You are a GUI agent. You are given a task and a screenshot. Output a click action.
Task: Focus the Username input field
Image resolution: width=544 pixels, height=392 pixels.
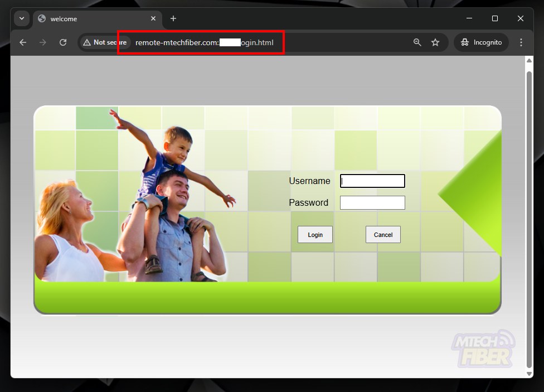(372, 181)
